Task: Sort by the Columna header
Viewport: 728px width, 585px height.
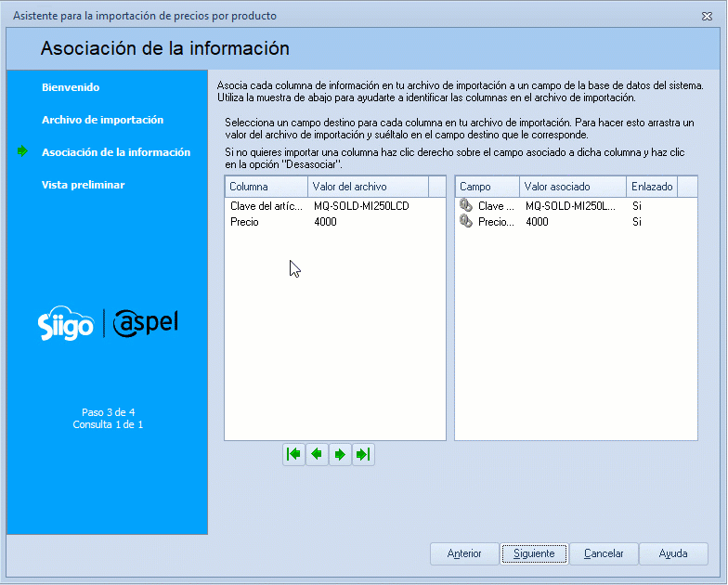Action: click(266, 187)
